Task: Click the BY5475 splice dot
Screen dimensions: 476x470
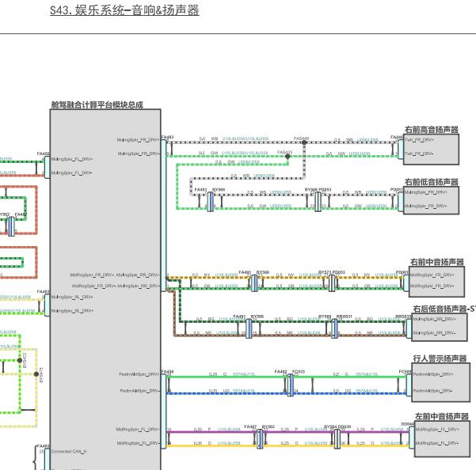Action: point(36,374)
